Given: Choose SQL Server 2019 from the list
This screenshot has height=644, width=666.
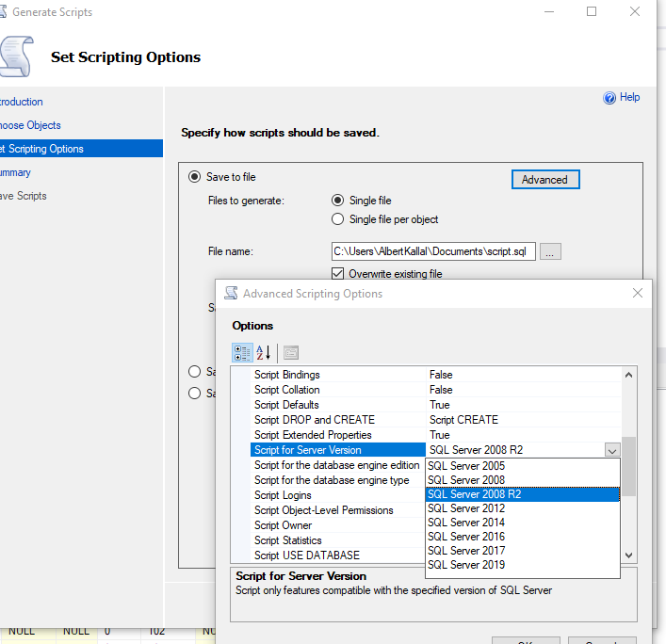Looking at the screenshot, I should pos(523,565).
